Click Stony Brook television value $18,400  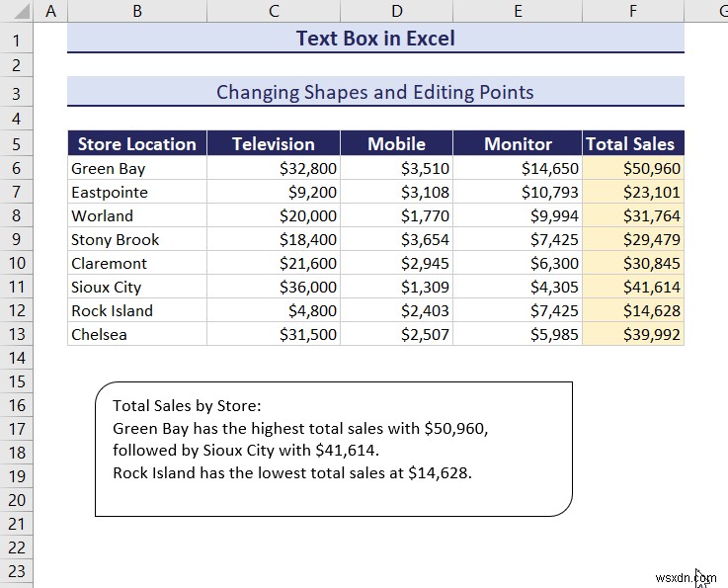[274, 239]
